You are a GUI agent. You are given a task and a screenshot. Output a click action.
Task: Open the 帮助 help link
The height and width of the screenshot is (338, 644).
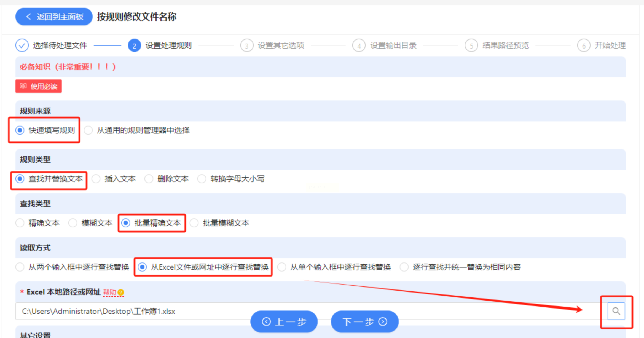110,292
